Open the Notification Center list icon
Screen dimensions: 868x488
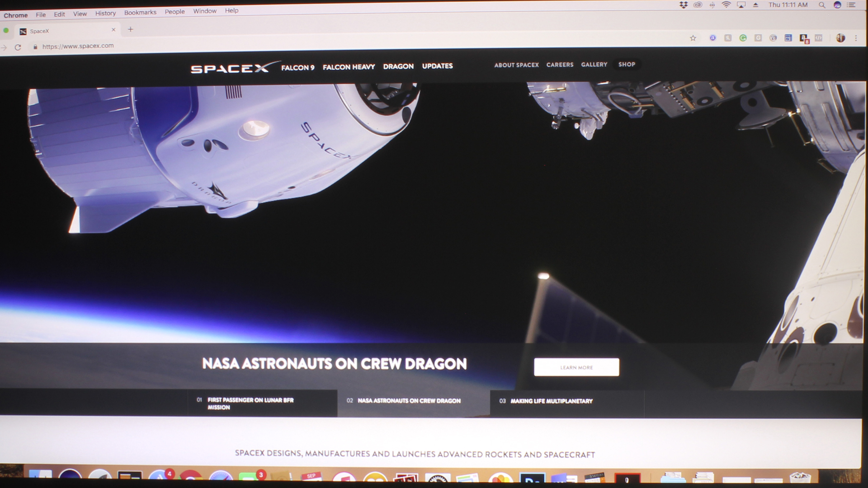[851, 5]
